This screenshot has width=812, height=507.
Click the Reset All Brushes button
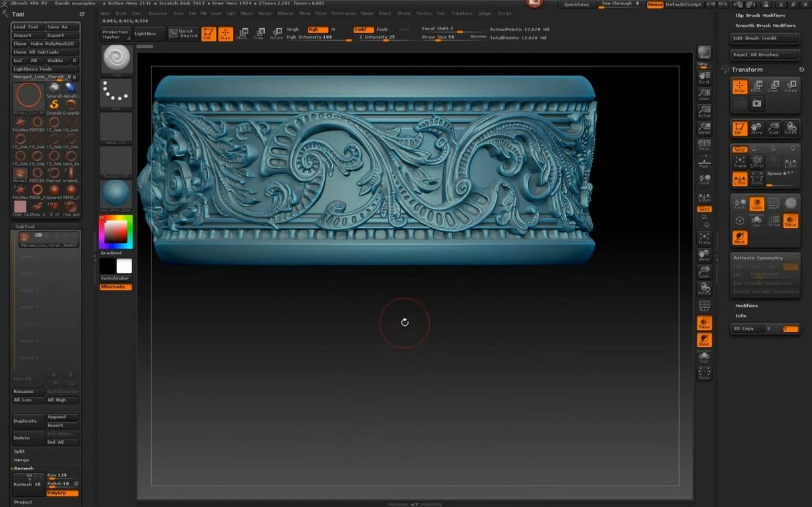(x=765, y=55)
